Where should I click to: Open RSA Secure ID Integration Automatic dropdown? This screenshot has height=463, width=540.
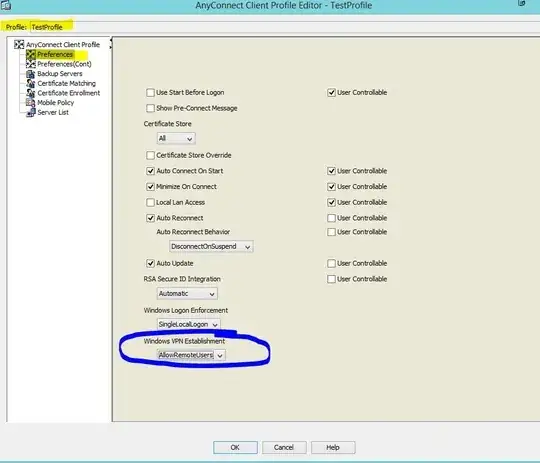click(187, 294)
